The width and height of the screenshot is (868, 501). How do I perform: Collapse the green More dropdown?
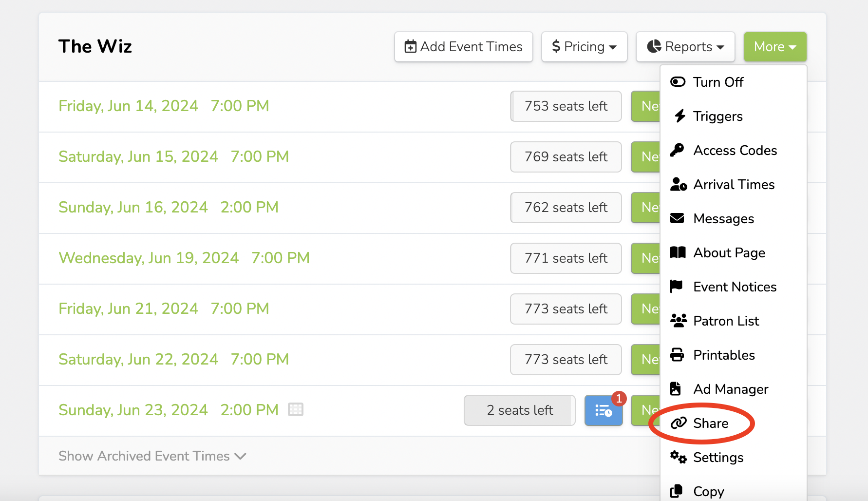coord(775,47)
